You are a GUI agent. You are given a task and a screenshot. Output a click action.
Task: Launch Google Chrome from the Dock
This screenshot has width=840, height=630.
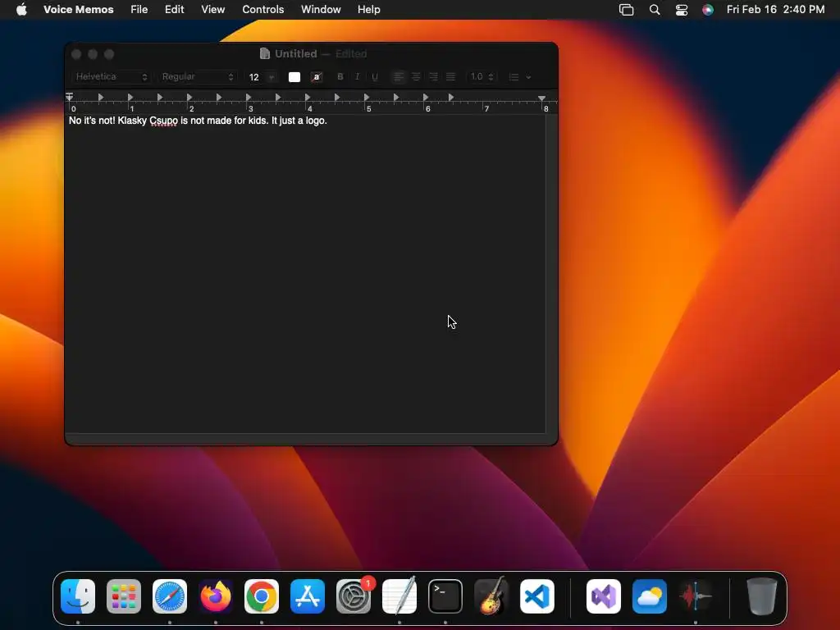tap(262, 596)
